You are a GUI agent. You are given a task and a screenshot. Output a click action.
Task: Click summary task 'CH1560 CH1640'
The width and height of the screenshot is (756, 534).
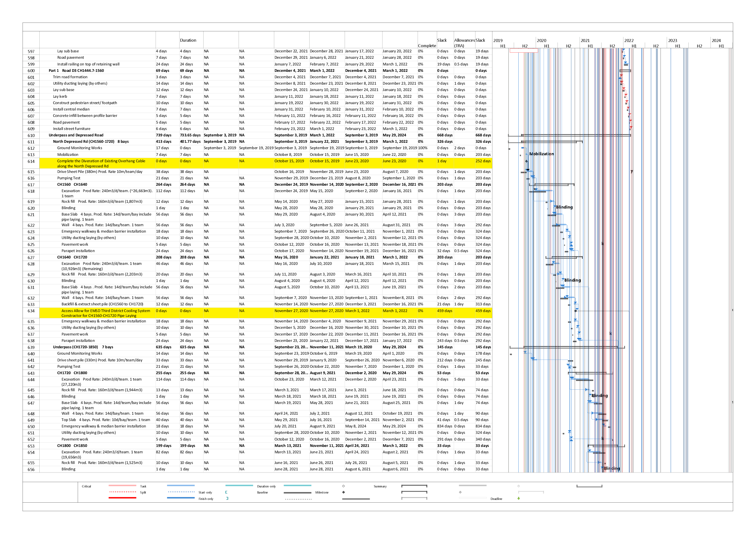point(72,184)
